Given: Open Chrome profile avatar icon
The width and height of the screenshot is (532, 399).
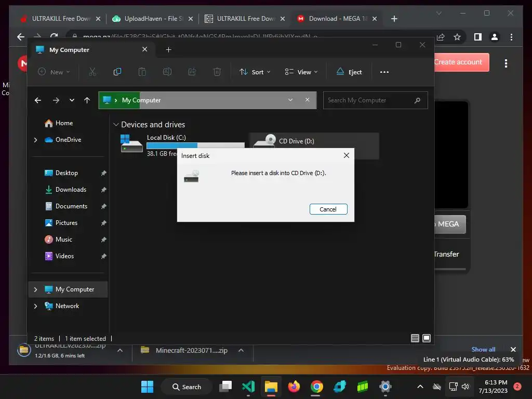Looking at the screenshot, I should tap(495, 37).
